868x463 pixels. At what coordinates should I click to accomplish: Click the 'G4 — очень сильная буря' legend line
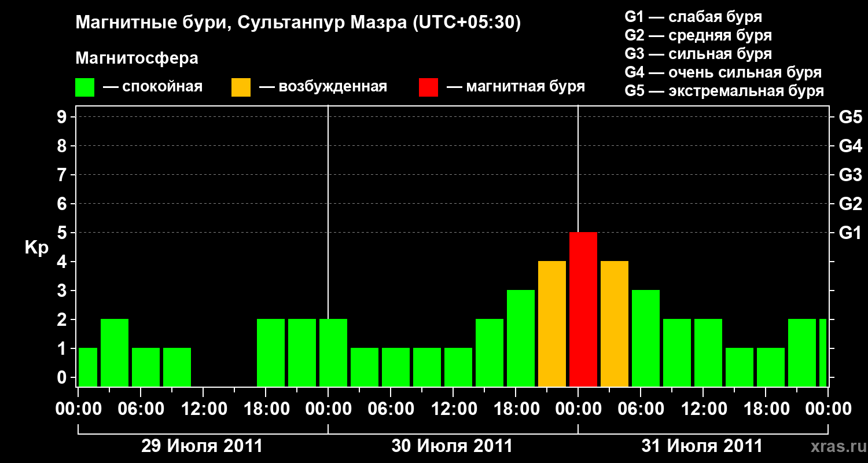coord(723,72)
